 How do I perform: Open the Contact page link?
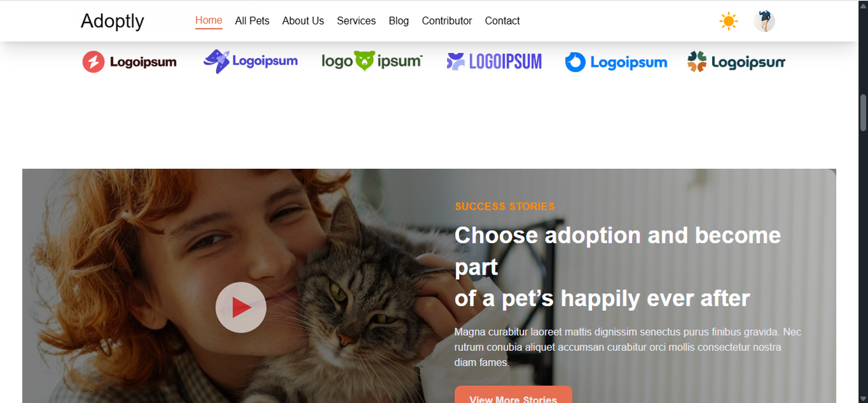pos(502,21)
